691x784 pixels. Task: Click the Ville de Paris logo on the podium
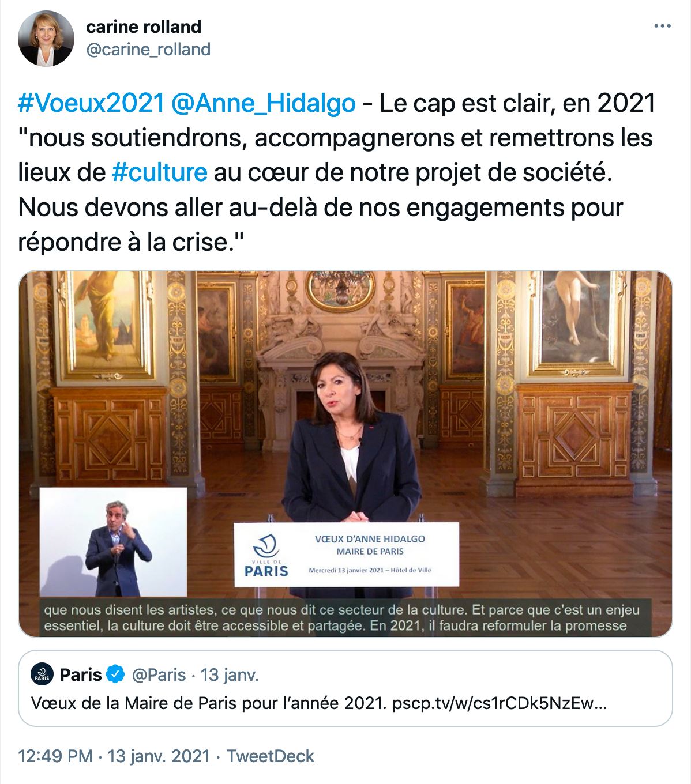266,556
